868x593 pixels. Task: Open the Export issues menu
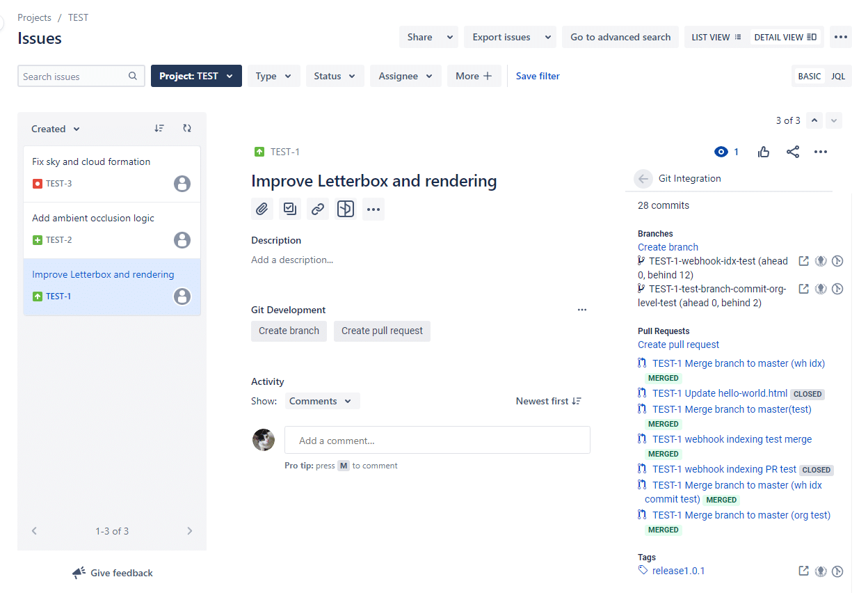pyautogui.click(x=509, y=37)
